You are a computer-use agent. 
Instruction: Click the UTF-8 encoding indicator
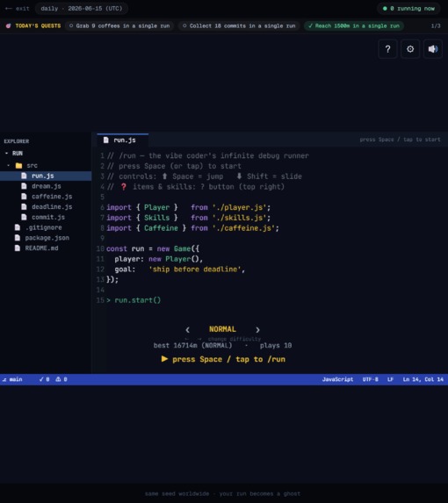click(371, 379)
